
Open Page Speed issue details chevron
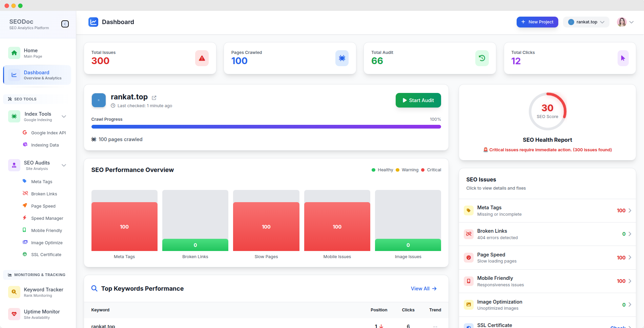coord(630,257)
